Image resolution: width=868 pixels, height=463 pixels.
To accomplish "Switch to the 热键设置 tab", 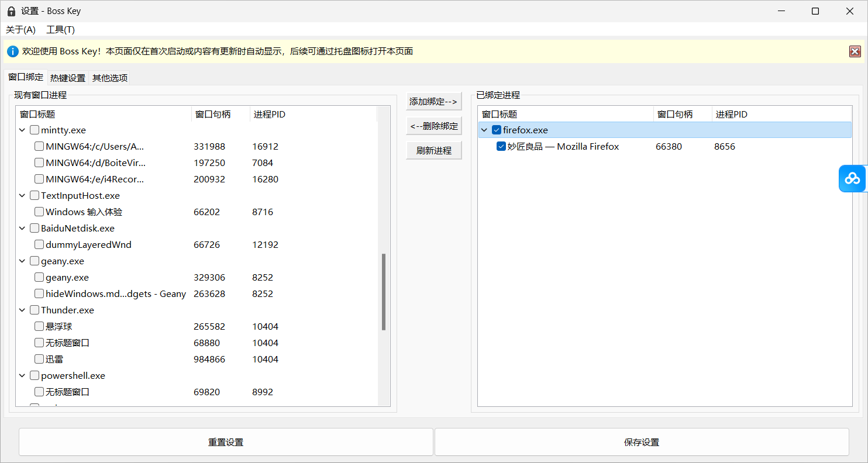I will pyautogui.click(x=68, y=78).
